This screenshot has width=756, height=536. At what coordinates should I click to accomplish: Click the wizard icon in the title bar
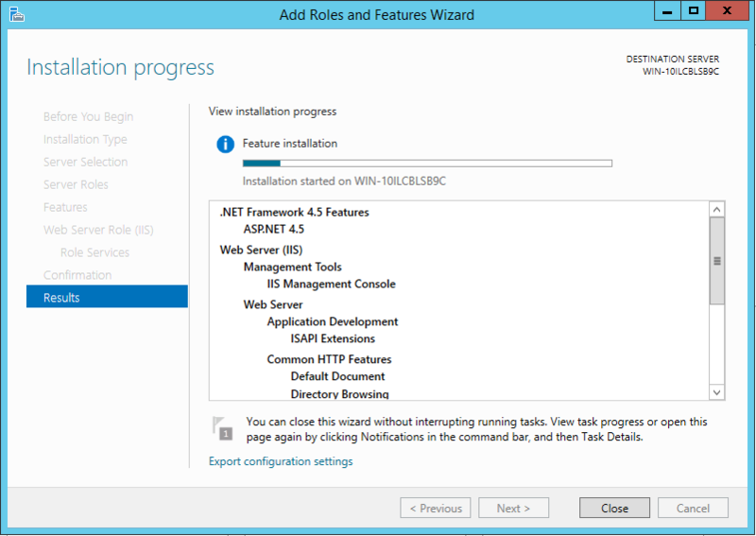pos(16,14)
